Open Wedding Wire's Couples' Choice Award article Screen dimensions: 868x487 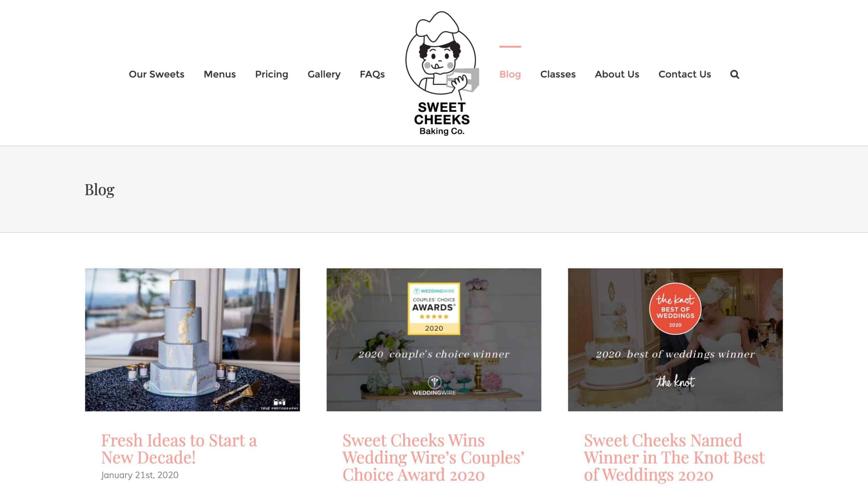coord(433,457)
